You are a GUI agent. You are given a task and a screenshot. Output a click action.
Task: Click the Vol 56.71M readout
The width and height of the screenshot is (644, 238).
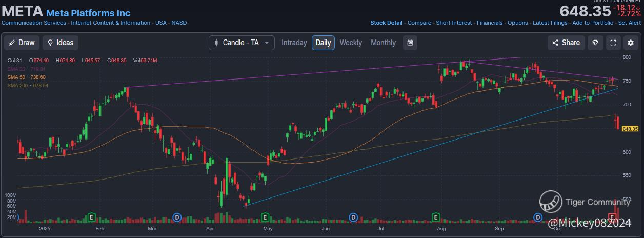pos(145,61)
